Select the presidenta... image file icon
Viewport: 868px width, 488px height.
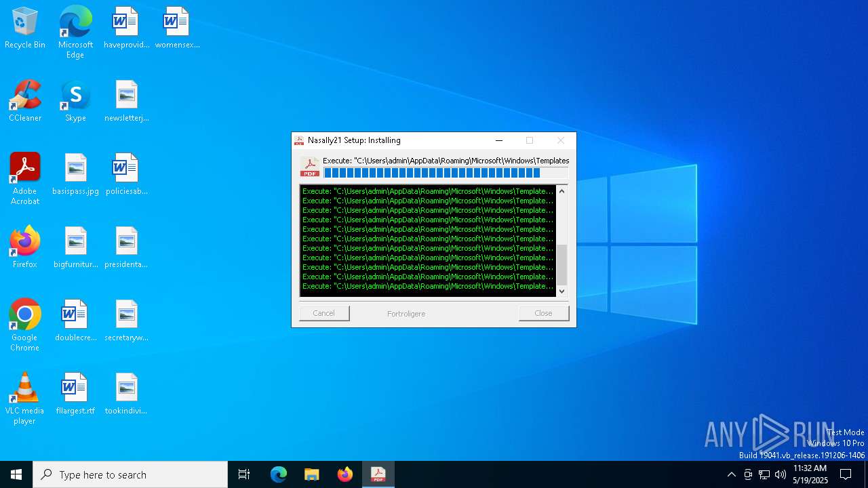(x=126, y=247)
